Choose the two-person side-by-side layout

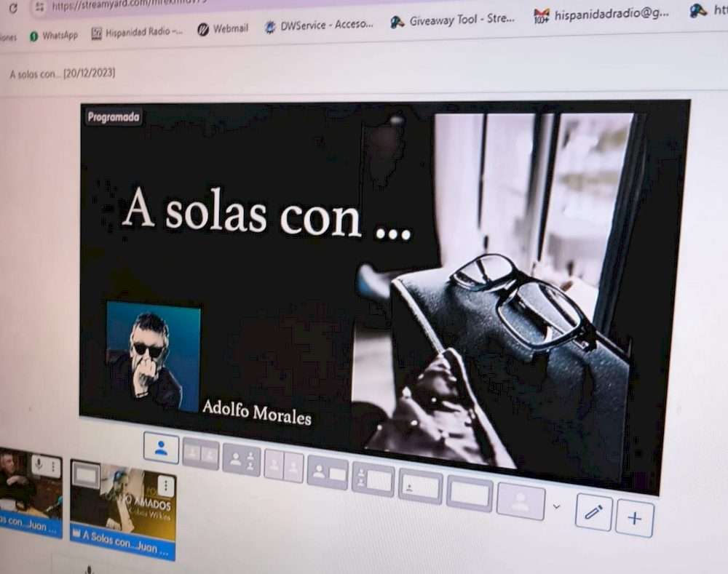point(200,453)
